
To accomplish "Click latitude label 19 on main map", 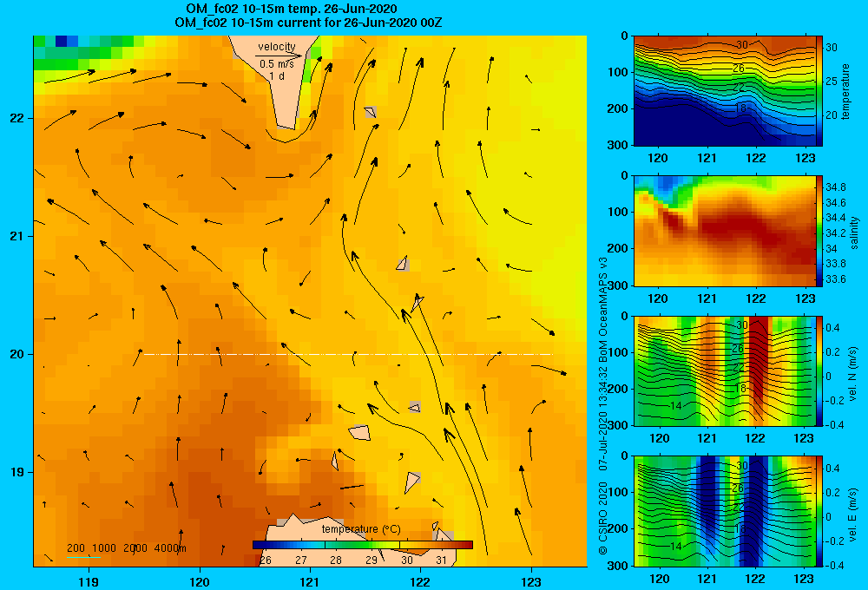I will pos(17,472).
